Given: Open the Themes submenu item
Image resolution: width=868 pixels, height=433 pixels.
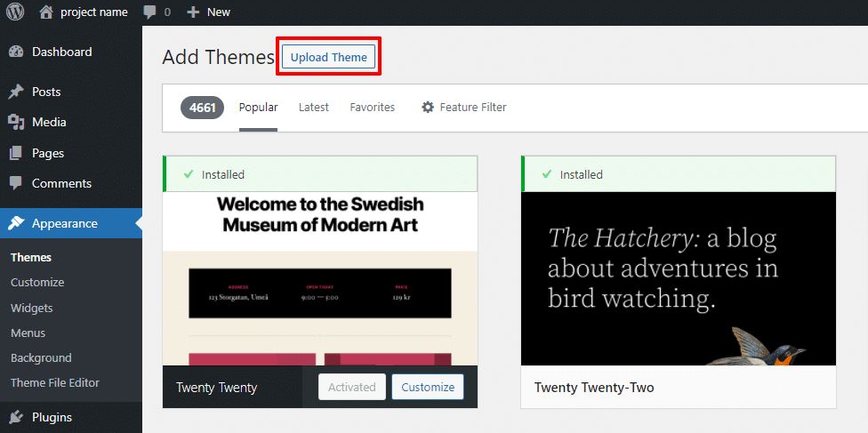Looking at the screenshot, I should point(31,258).
